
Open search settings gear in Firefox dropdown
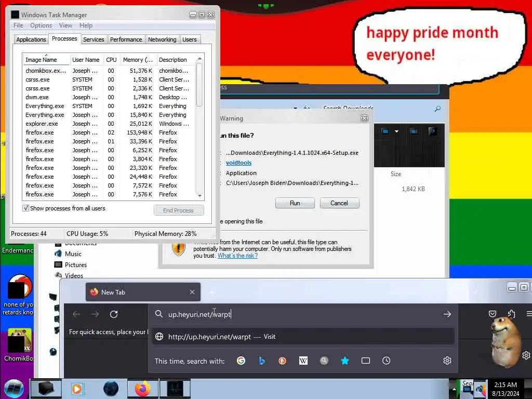(x=447, y=361)
